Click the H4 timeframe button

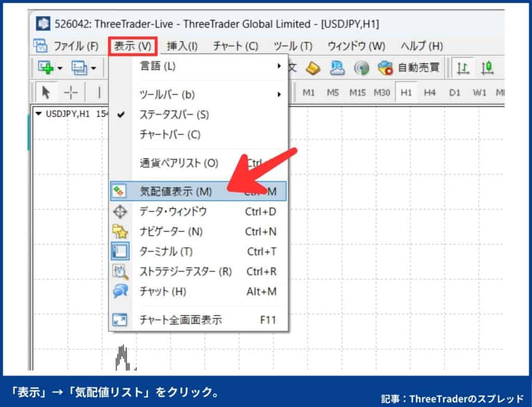431,91
